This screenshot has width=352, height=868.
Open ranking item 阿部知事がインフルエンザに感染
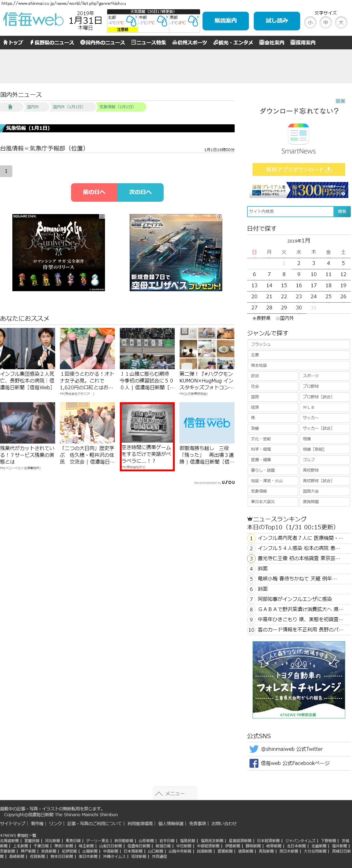pyautogui.click(x=295, y=599)
